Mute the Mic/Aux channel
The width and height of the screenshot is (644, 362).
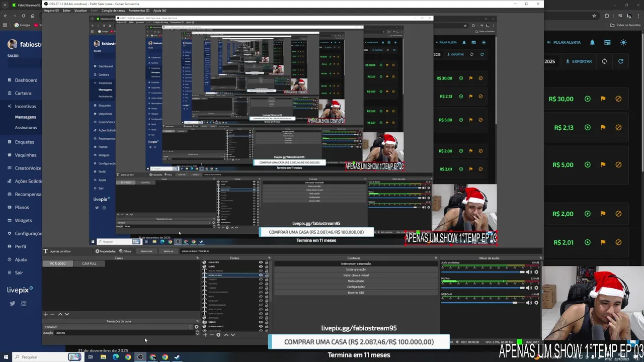pos(529,288)
